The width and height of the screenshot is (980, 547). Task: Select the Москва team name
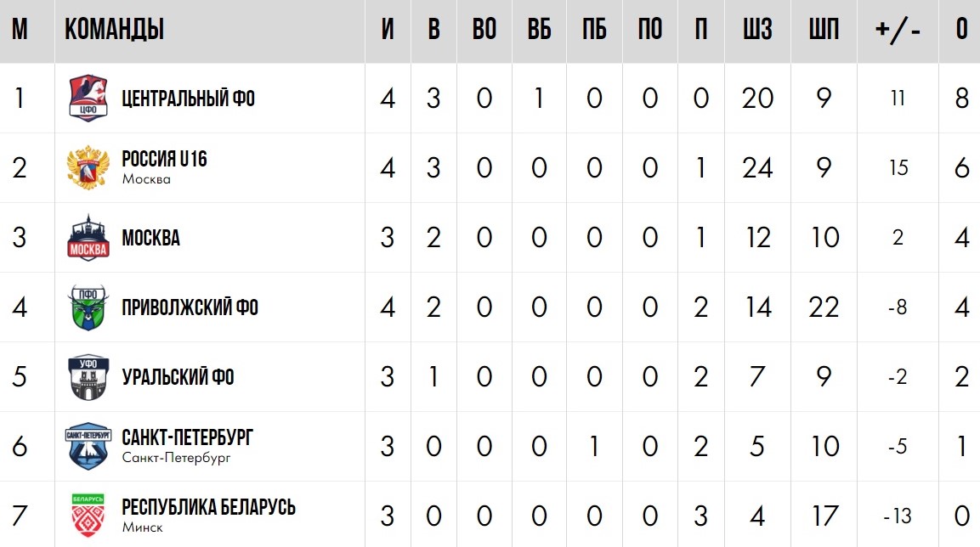click(150, 238)
